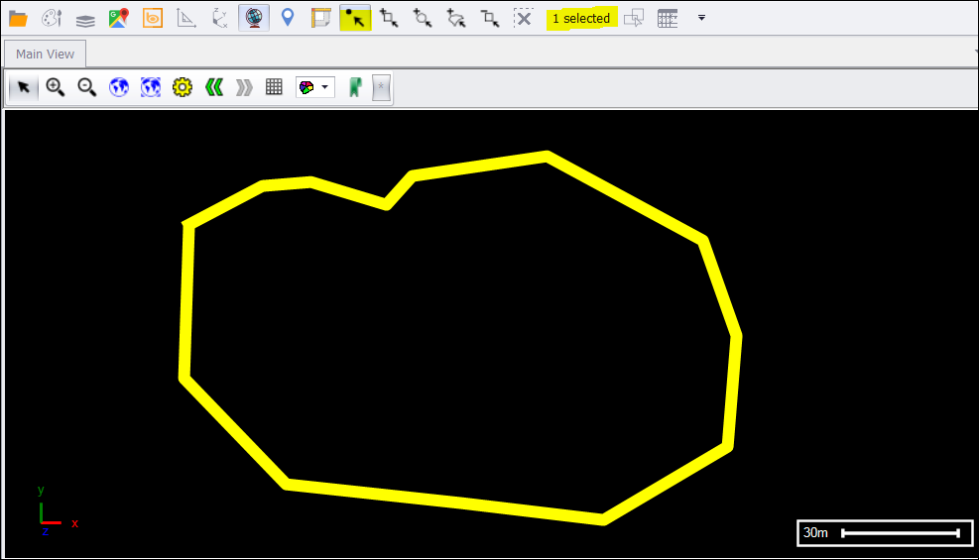Open the yellow gear settings icon

click(182, 87)
